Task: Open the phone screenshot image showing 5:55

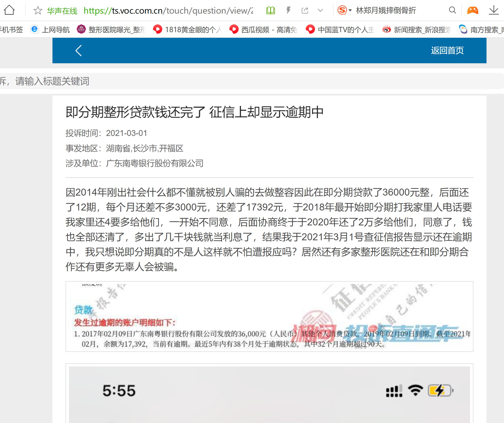Action: (269, 393)
